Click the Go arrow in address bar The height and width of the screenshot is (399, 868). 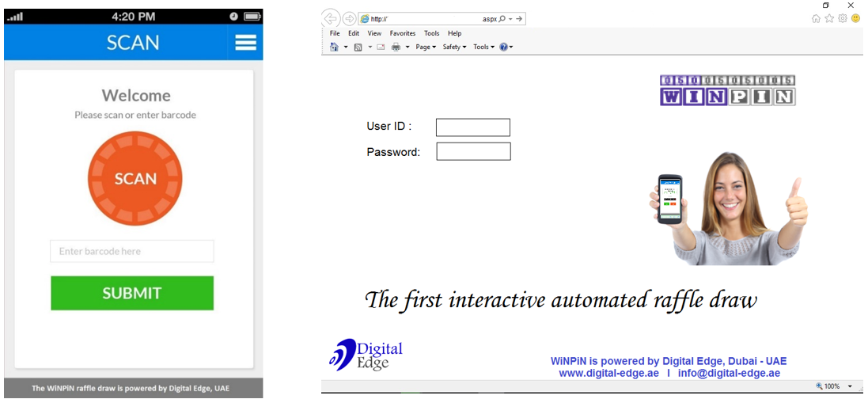[x=519, y=19]
